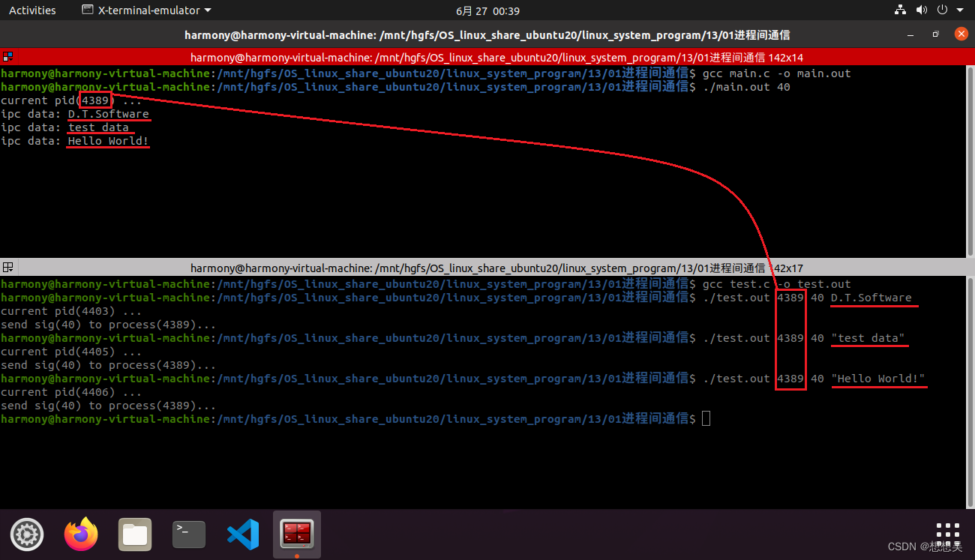Maximize the terminal emulator window
The image size is (975, 560).
935,34
